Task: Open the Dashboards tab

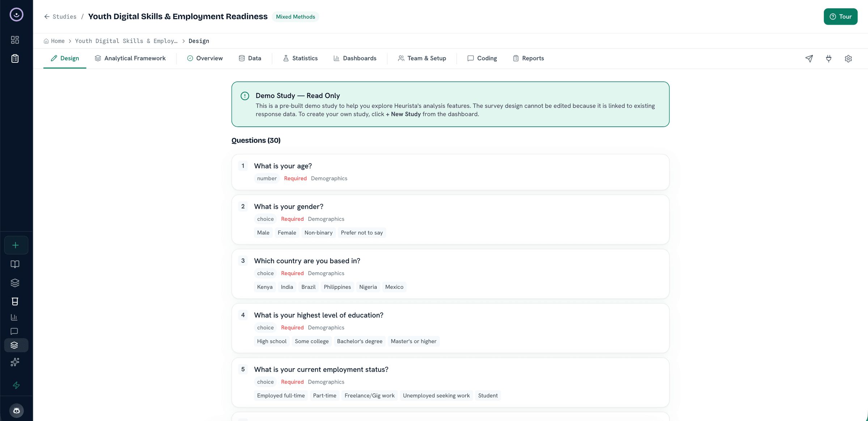Action: (x=355, y=58)
